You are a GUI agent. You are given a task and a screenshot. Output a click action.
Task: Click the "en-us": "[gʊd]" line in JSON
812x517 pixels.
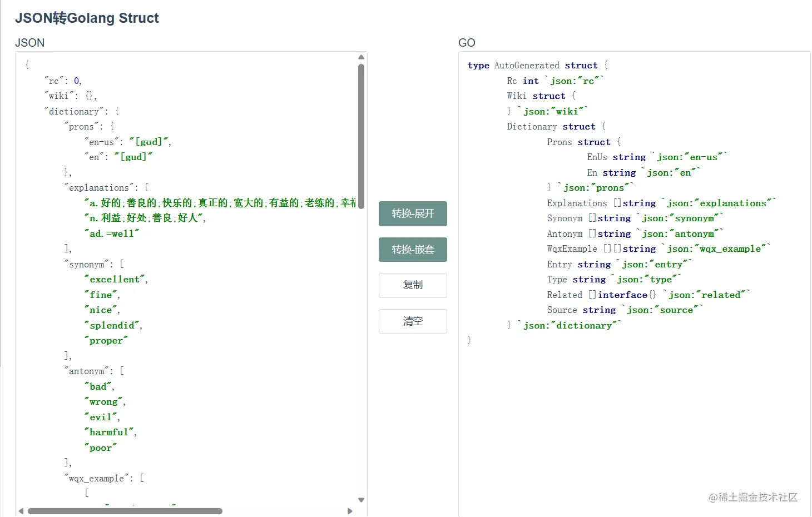click(x=128, y=142)
